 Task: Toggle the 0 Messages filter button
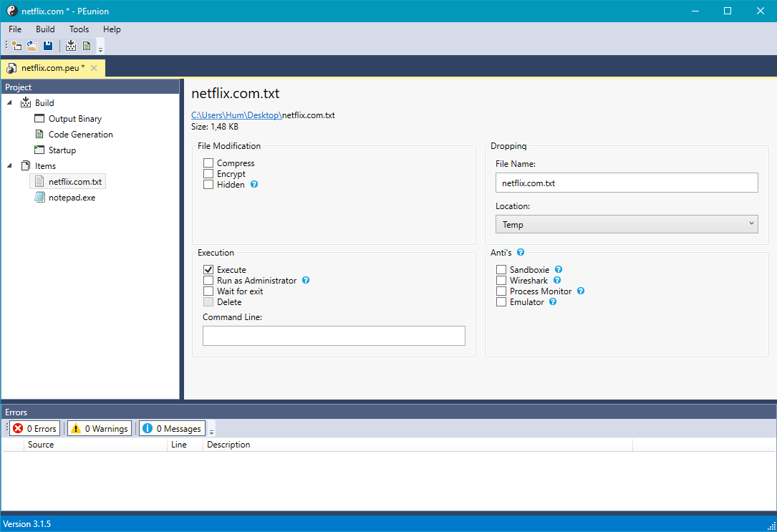pyautogui.click(x=172, y=428)
